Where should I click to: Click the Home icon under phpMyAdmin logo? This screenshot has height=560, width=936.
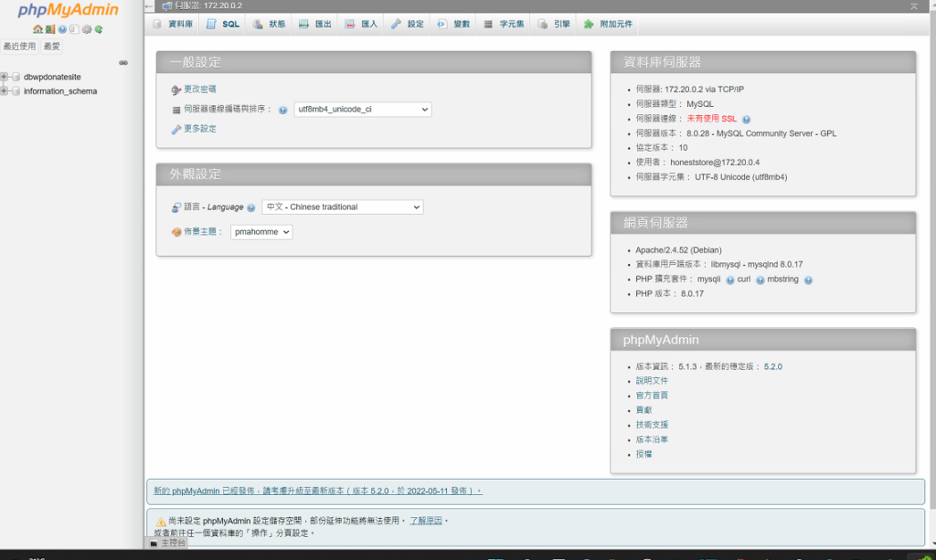(x=37, y=29)
